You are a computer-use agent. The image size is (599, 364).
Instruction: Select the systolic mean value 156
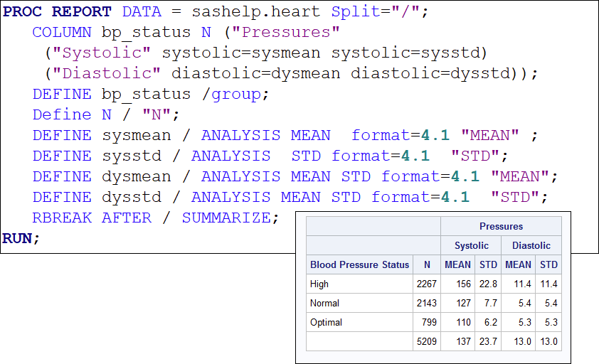click(x=463, y=284)
